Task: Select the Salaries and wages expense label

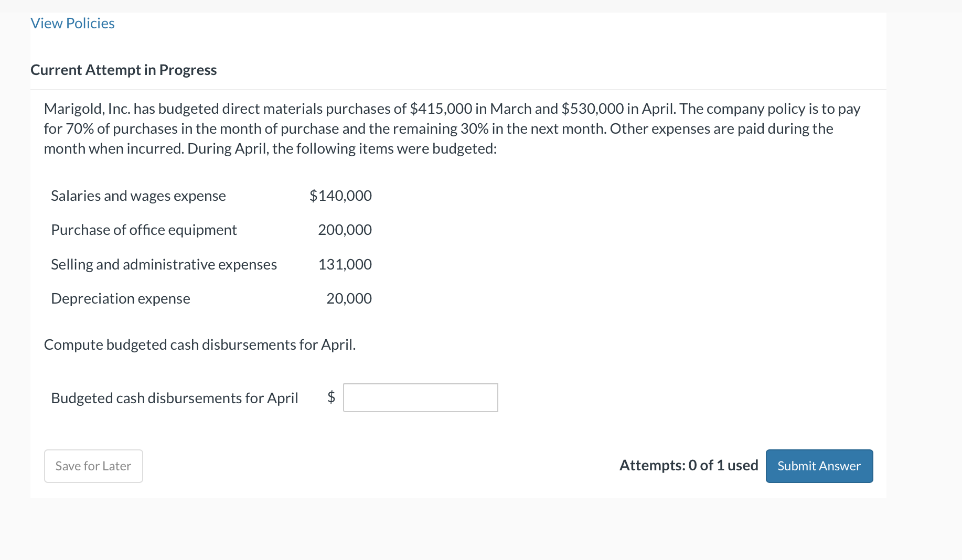Action: (138, 195)
